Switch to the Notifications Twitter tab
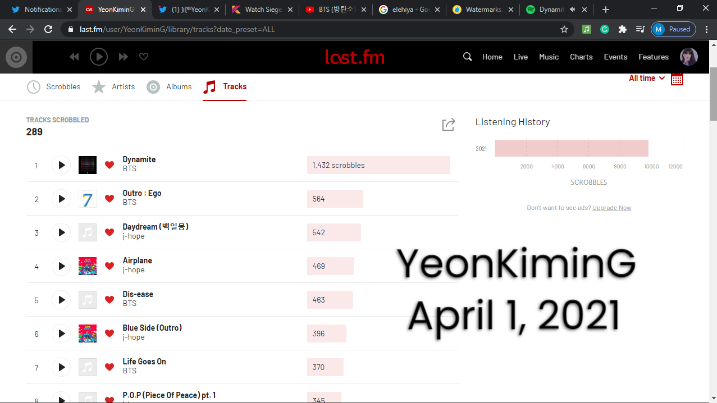This screenshot has height=403, width=717. point(42,10)
